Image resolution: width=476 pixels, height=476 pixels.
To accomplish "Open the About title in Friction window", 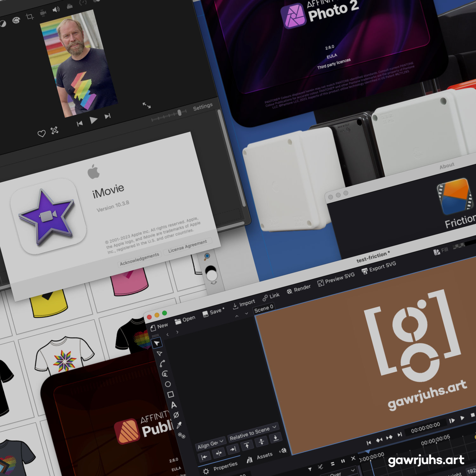I will [x=447, y=166].
